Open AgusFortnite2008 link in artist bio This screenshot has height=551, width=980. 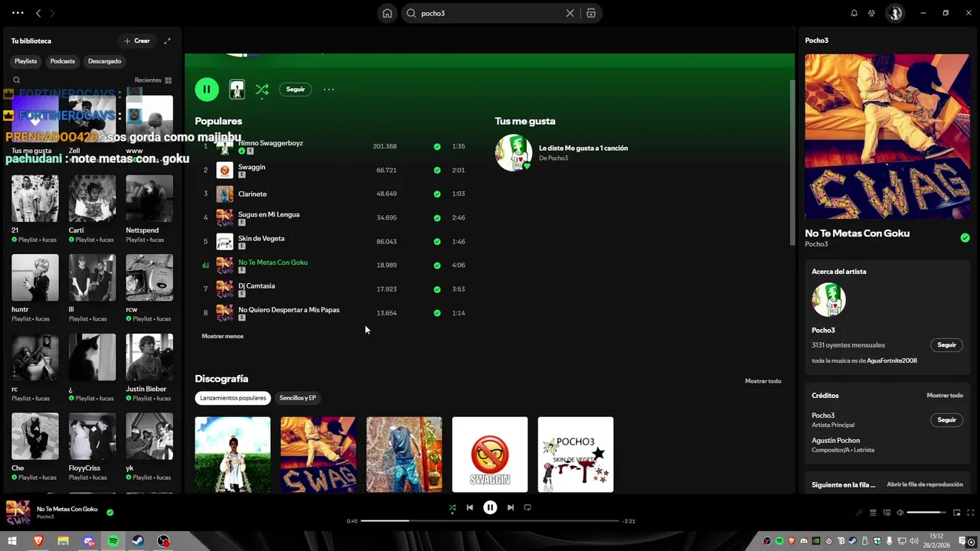(x=892, y=360)
